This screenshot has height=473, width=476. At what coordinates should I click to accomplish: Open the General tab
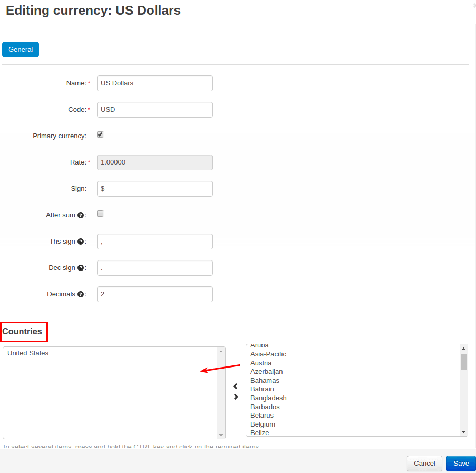pos(21,50)
